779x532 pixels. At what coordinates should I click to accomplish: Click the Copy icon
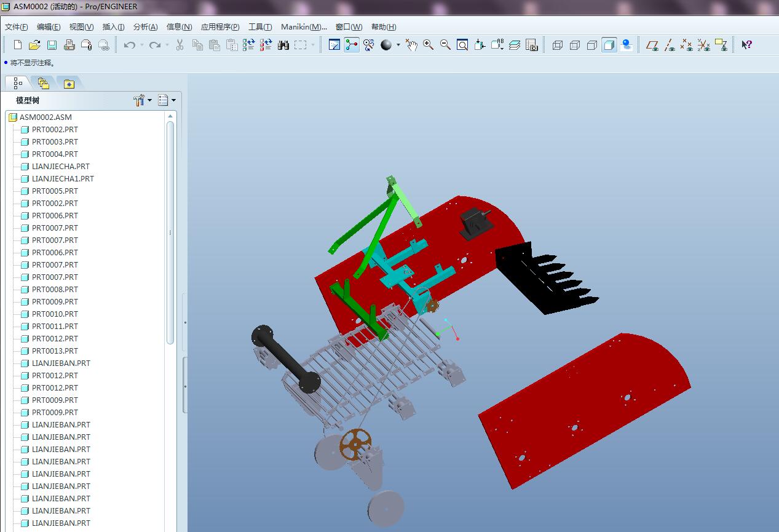tap(197, 45)
